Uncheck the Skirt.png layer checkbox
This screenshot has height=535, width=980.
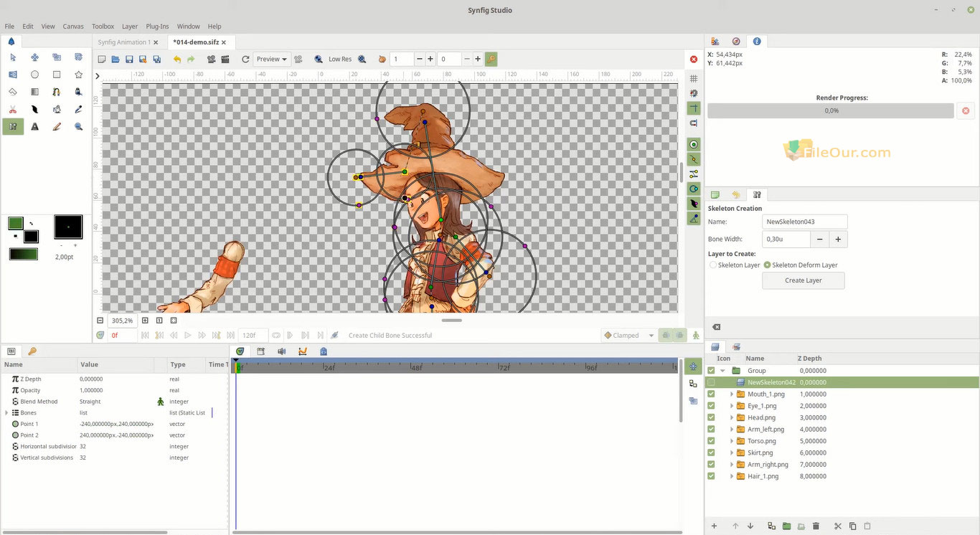pyautogui.click(x=711, y=453)
